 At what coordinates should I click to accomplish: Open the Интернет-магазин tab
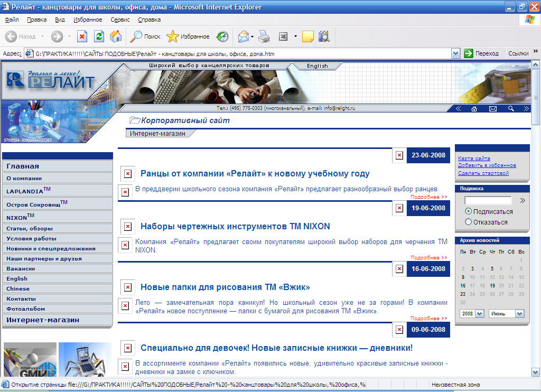click(157, 134)
